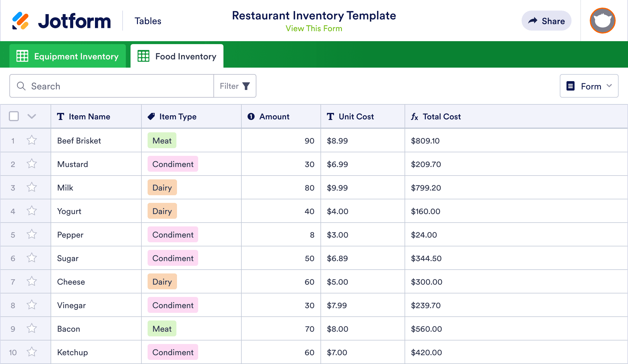Open the Form view dropdown
The width and height of the screenshot is (628, 364).
tap(589, 86)
